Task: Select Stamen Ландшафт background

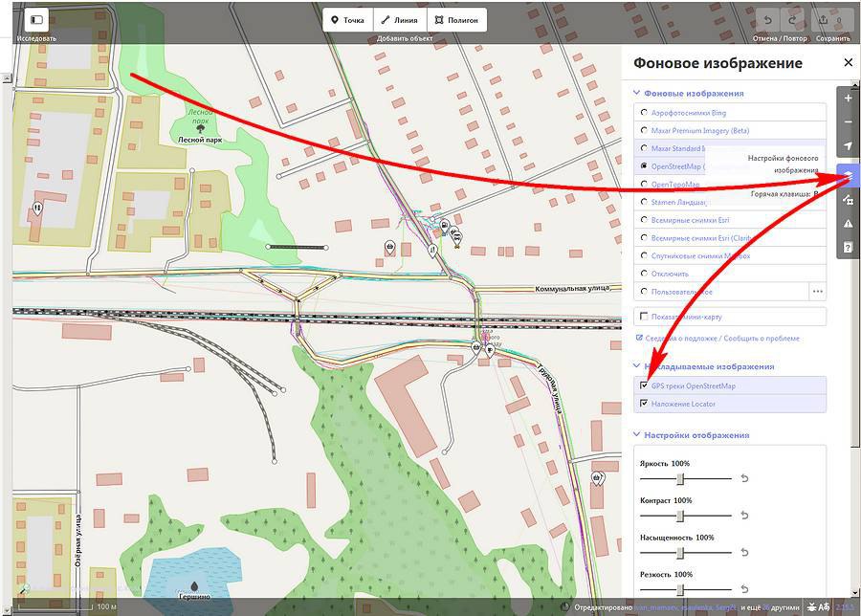Action: [730, 202]
